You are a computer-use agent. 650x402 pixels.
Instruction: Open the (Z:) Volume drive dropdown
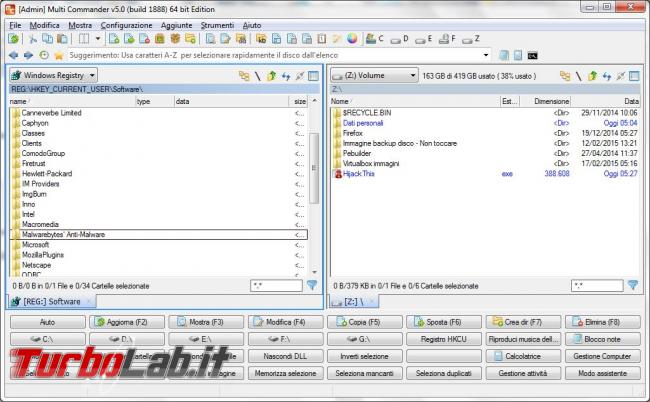[374, 75]
